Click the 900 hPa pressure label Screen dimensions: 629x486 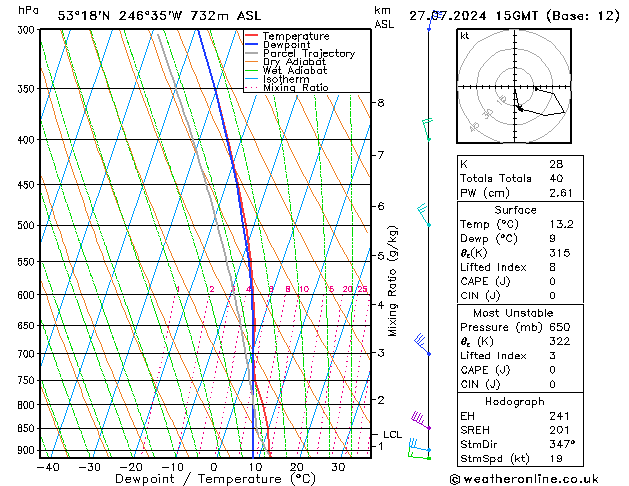[x=28, y=450]
